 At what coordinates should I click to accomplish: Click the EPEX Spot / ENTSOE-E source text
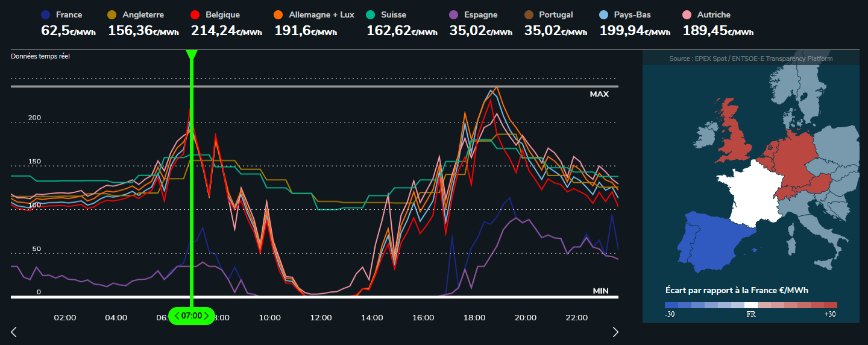(x=750, y=59)
